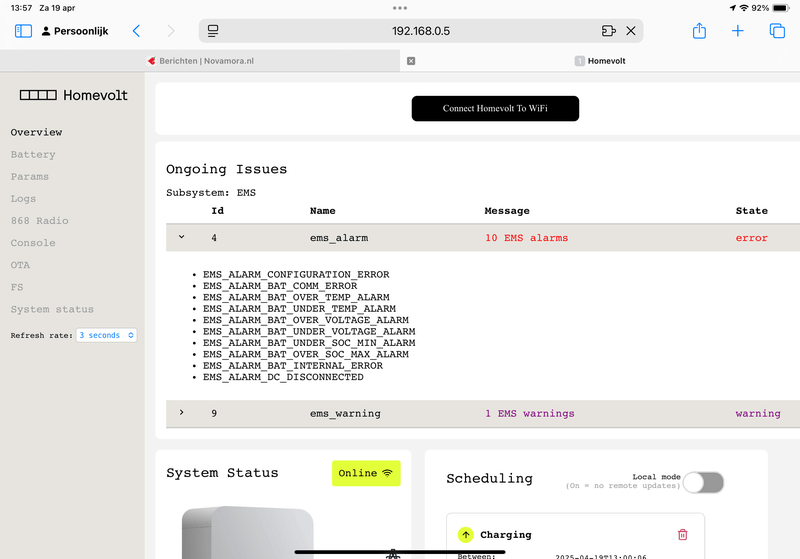The width and height of the screenshot is (800, 559).
Task: Click EMS_ALARM_BAT_OVER_SOC_MAX_ALARM list entry
Action: coord(306,354)
